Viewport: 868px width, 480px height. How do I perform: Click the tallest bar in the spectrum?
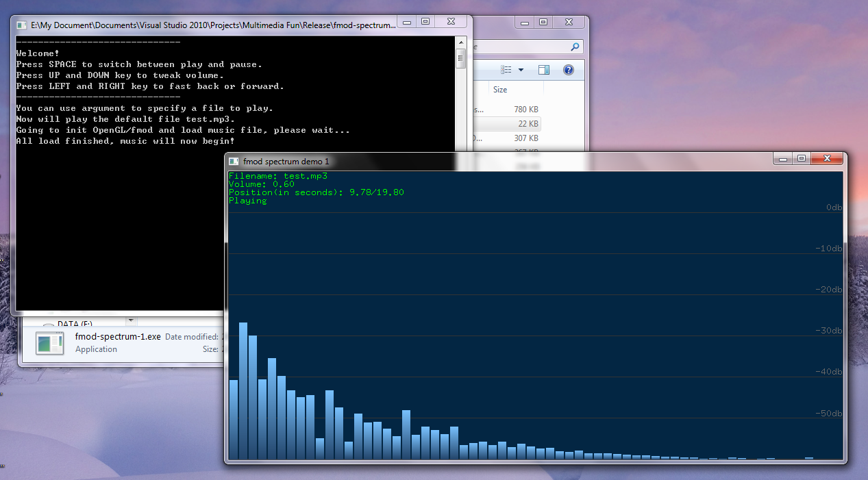243,391
